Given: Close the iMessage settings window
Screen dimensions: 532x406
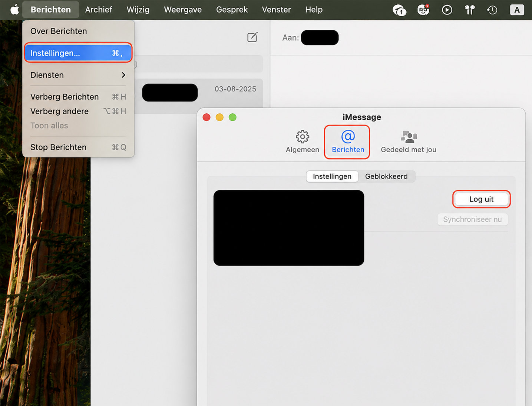Looking at the screenshot, I should pos(206,117).
